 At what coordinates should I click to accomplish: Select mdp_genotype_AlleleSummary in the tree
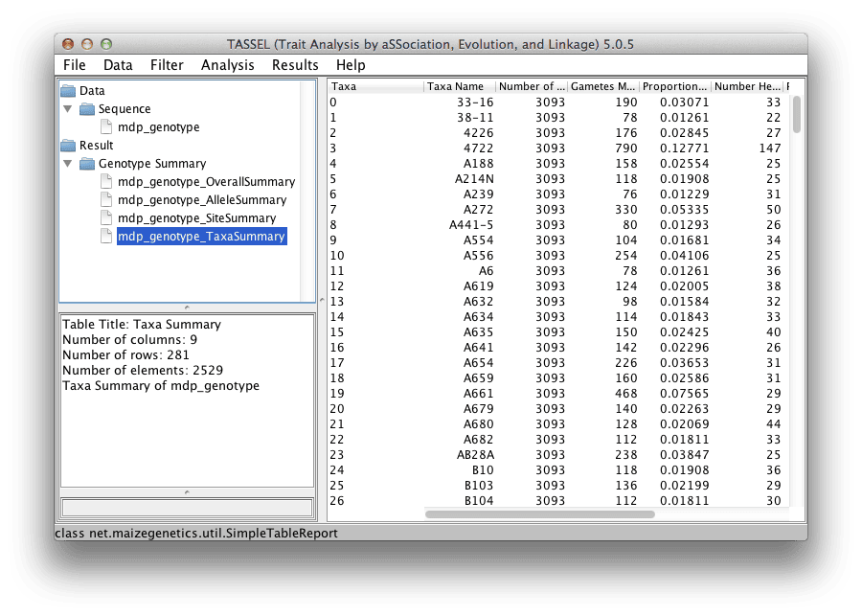[x=202, y=199]
